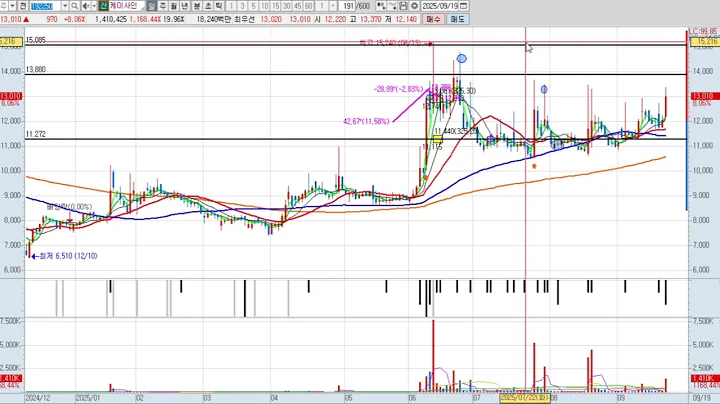Open the calendar date picker icon

(464, 6)
